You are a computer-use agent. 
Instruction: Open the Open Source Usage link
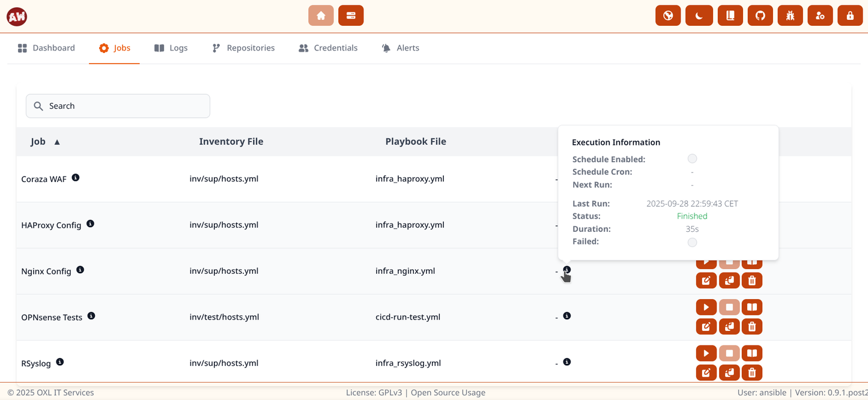click(448, 392)
